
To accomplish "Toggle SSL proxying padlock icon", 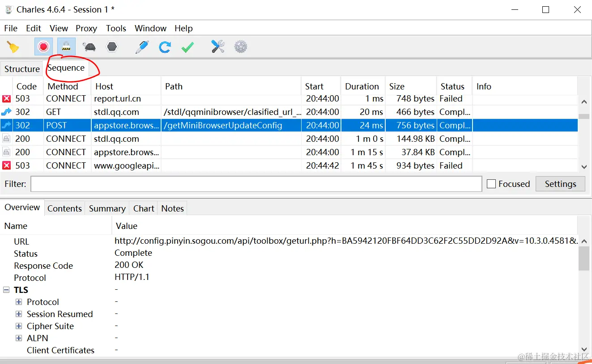I will (x=66, y=47).
